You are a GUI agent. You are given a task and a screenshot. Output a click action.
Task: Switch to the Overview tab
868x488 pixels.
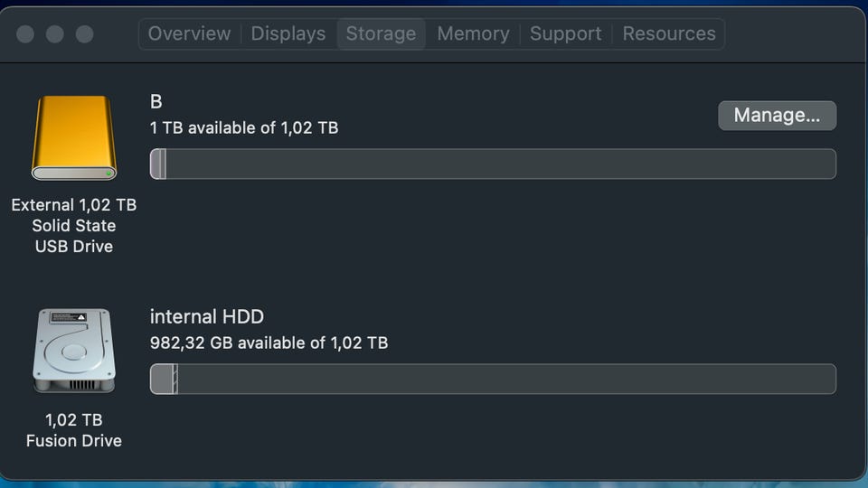click(x=189, y=33)
